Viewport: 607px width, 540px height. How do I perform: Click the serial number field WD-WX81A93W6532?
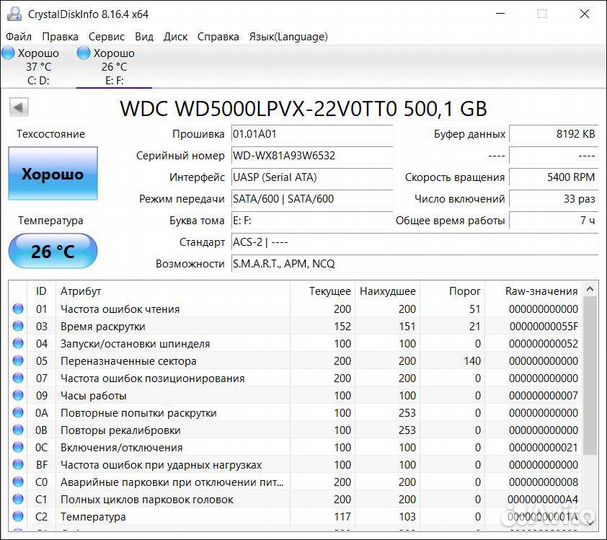(312, 156)
